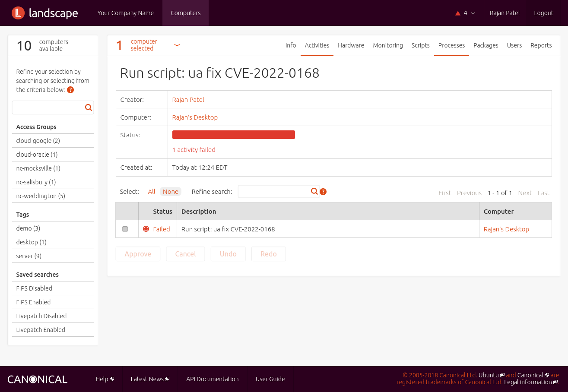Open Computer link Rajan's Desktop in details
This screenshot has width=568, height=392.
[195, 117]
